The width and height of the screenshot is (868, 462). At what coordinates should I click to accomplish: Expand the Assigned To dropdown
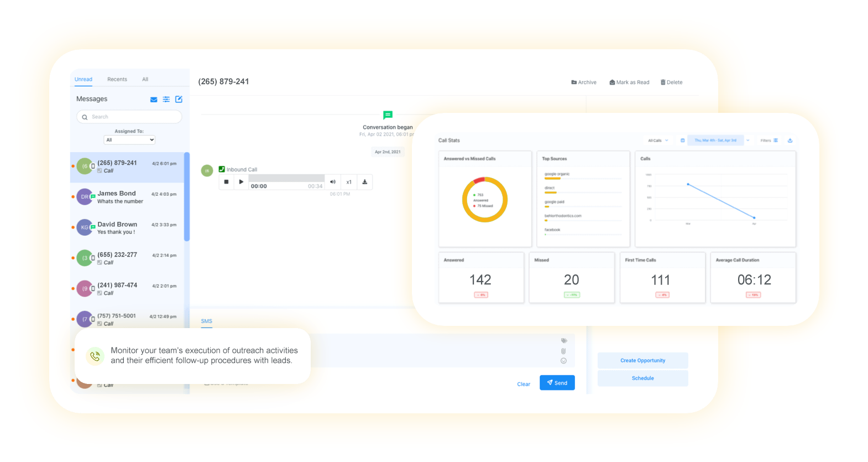click(x=129, y=140)
